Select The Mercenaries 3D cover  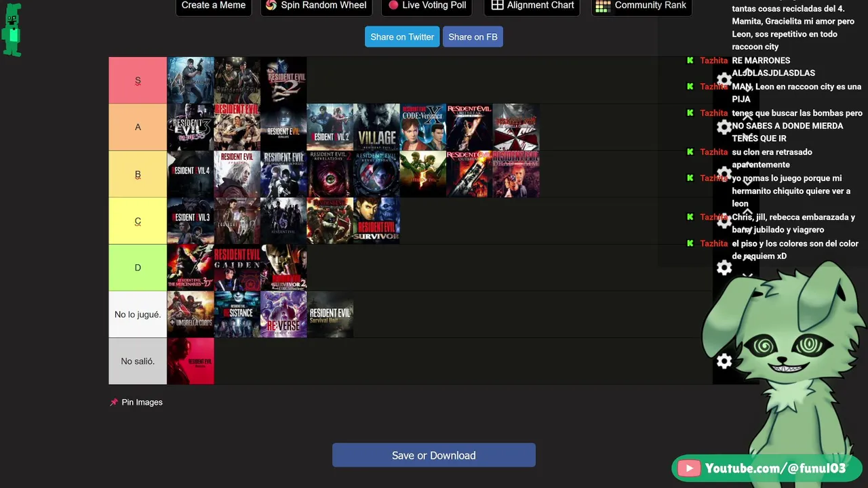click(191, 268)
